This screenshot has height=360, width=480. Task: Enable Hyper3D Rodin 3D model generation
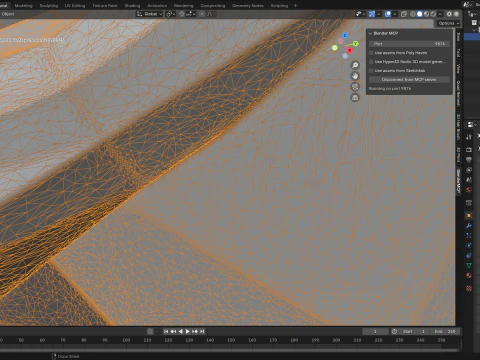click(371, 62)
